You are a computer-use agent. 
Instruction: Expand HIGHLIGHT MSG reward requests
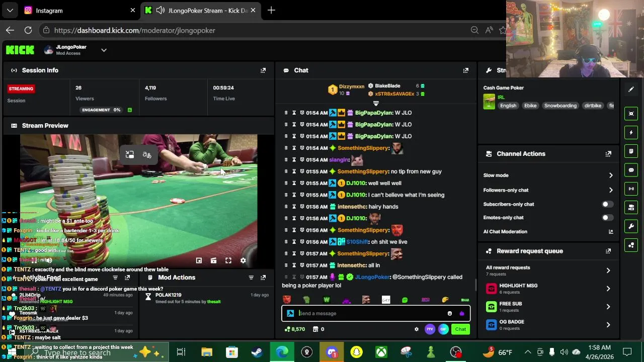coord(608,289)
